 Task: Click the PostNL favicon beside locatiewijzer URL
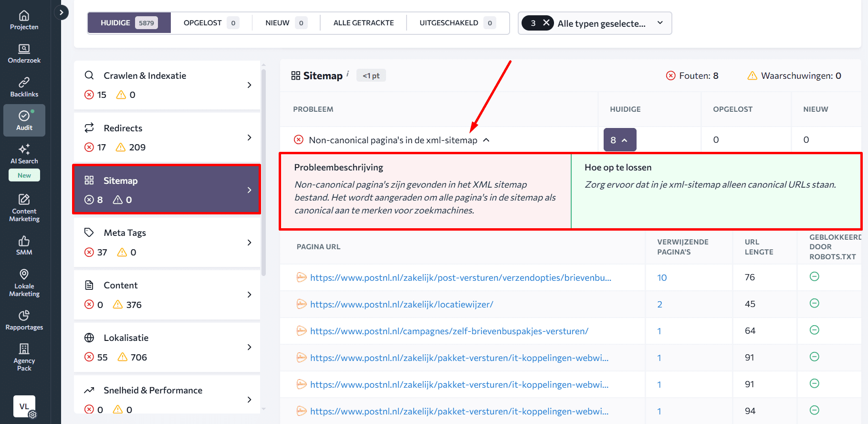point(302,304)
